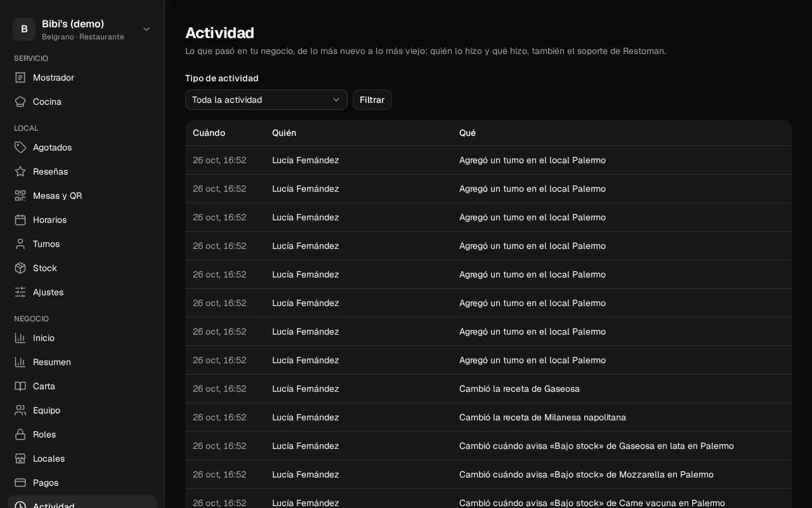Navigate to Horarios in the sidebar
The image size is (812, 508).
click(82, 220)
